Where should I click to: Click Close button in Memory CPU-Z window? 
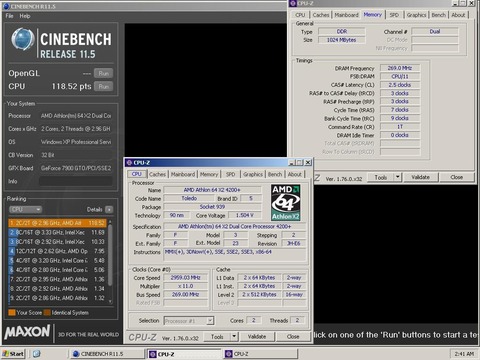(456, 177)
